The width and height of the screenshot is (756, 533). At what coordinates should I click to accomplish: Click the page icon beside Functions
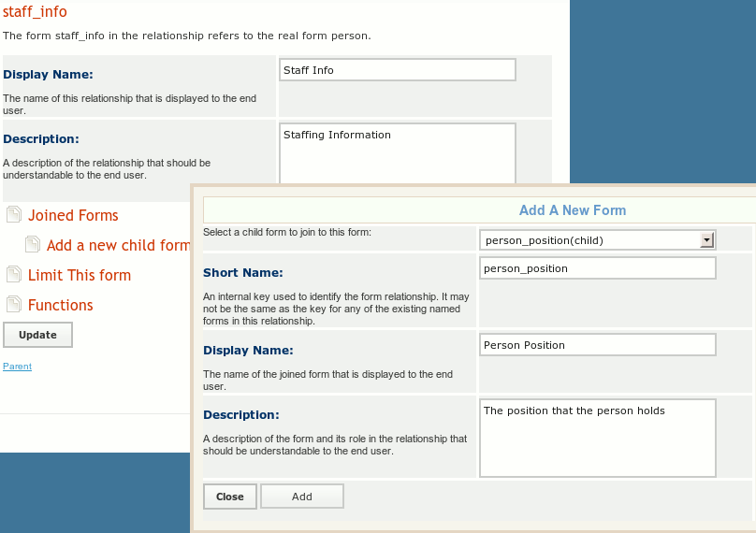14,304
